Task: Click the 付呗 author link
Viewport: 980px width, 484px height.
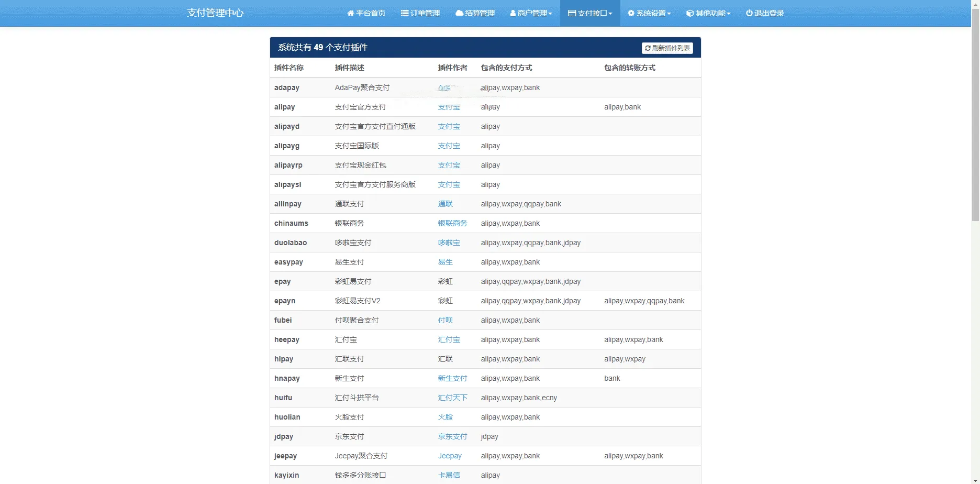Action: click(x=446, y=320)
